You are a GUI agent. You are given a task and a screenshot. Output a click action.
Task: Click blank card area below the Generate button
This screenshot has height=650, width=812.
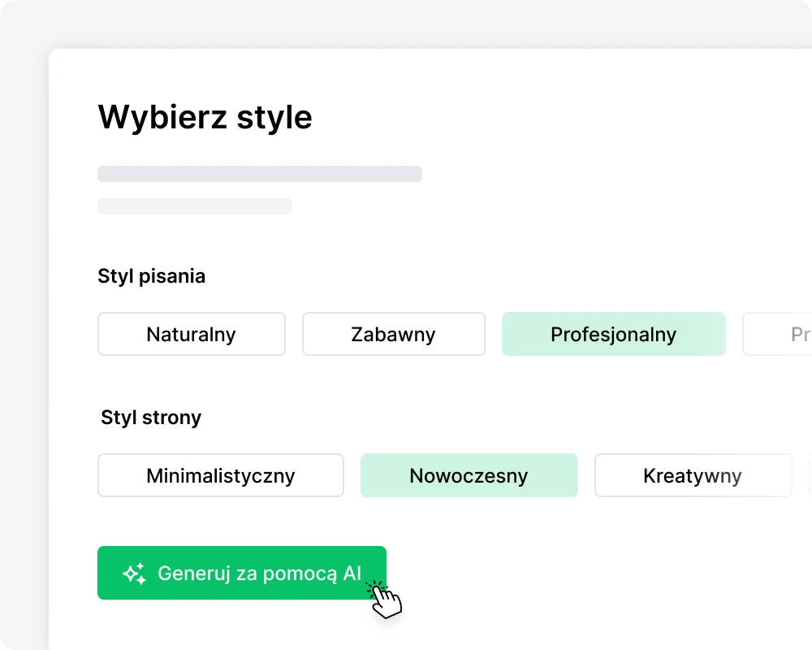[x=244, y=630]
